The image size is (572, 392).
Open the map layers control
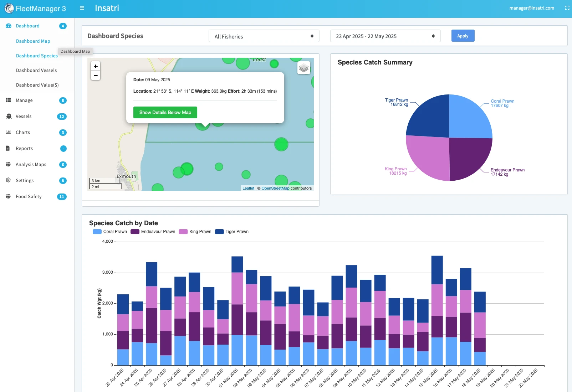click(x=304, y=68)
